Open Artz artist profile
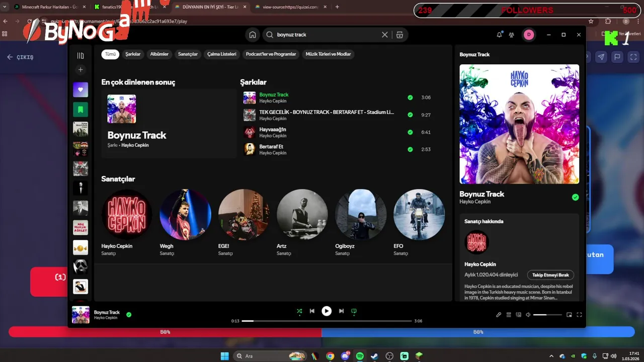This screenshot has width=644, height=362. 302,215
